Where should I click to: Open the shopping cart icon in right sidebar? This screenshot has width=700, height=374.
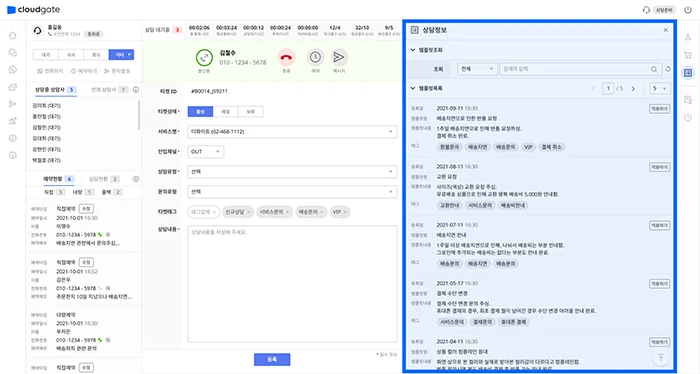click(688, 55)
